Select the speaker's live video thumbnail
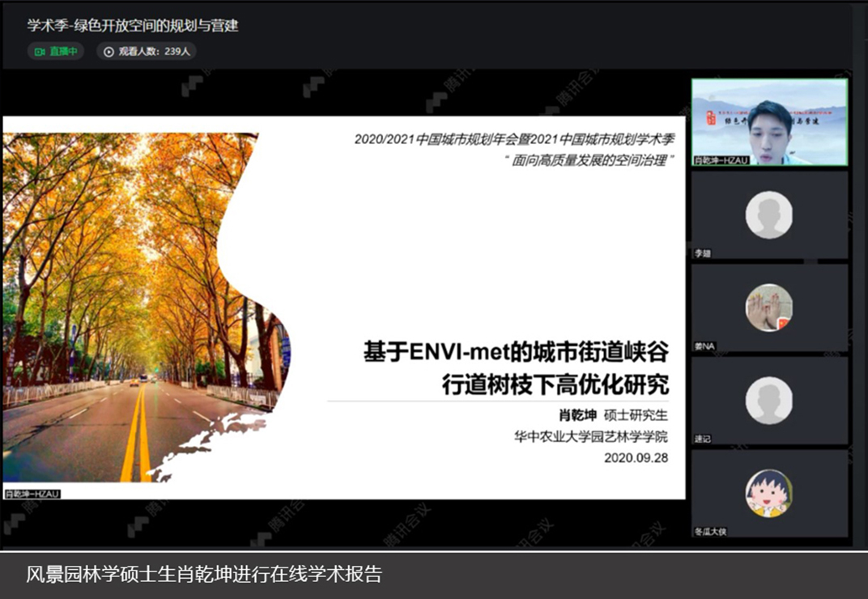Viewport: 868px width, 599px height. (768, 121)
